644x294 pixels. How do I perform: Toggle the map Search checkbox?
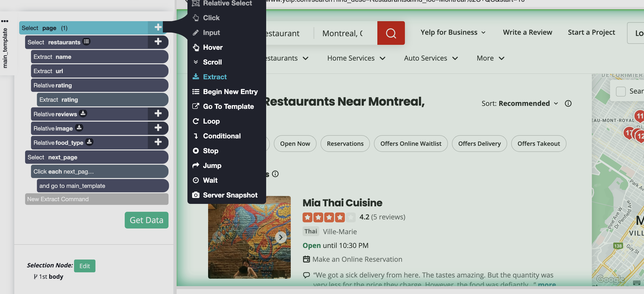620,91
